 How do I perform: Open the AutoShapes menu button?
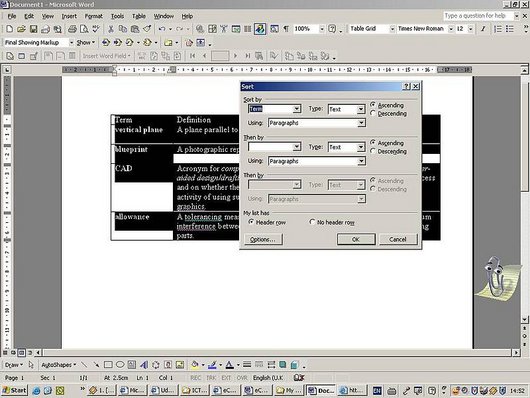[x=58, y=365]
